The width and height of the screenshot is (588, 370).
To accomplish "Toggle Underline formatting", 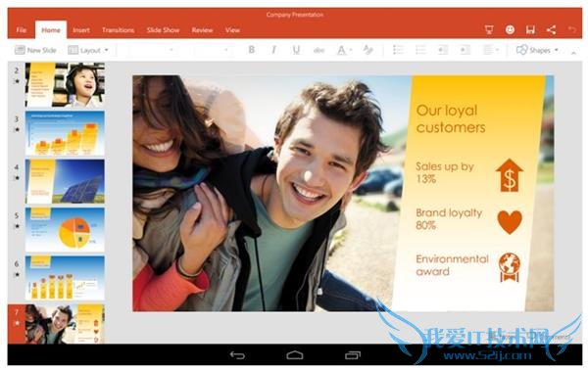I will pos(296,50).
